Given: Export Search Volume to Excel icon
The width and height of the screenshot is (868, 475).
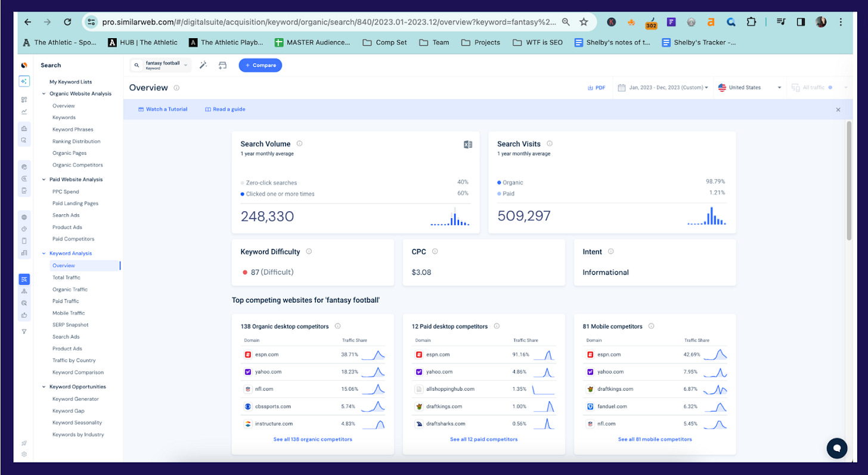Looking at the screenshot, I should coord(468,144).
